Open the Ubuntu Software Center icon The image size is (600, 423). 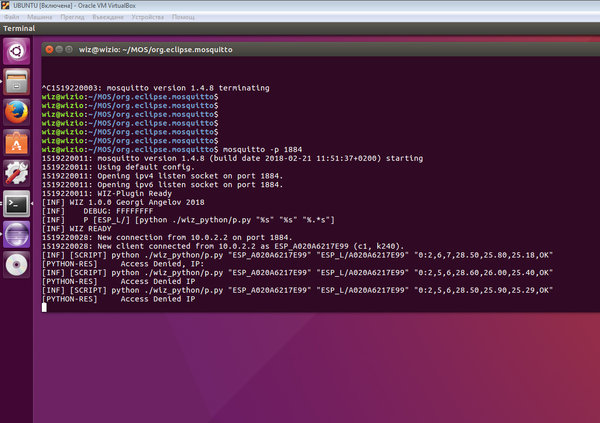pyautogui.click(x=16, y=143)
